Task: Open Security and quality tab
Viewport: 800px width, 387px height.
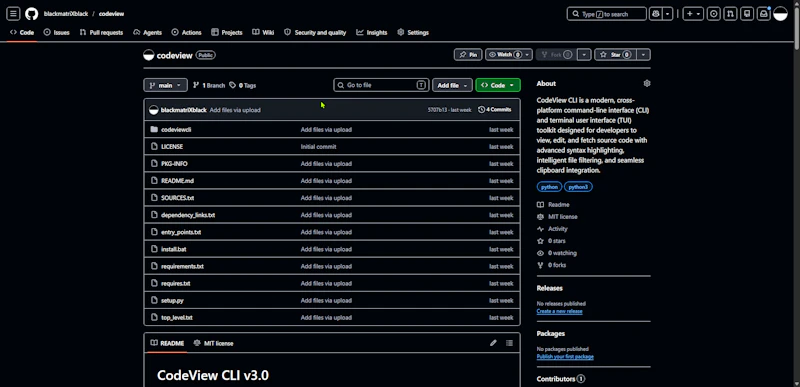Action: (315, 33)
